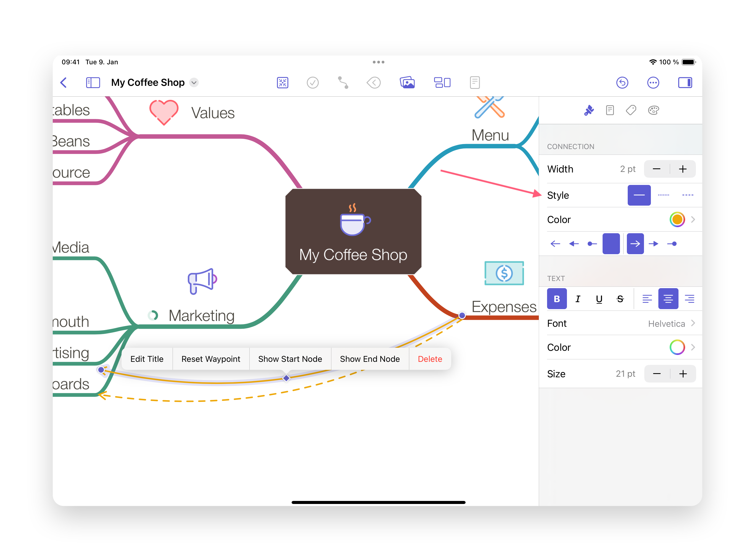Open the document outline notes icon
The width and height of the screenshot is (755, 560).
[x=475, y=82]
